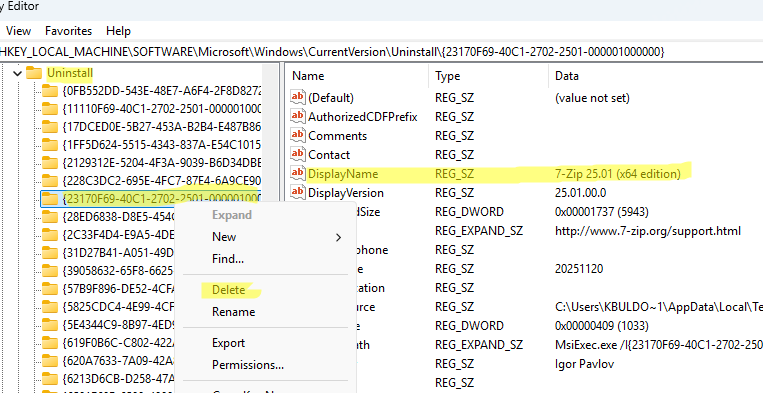Viewport: 763px width, 393px height.
Task: Select the {1FF5D624-5515-4343 key name
Action: coord(162,145)
